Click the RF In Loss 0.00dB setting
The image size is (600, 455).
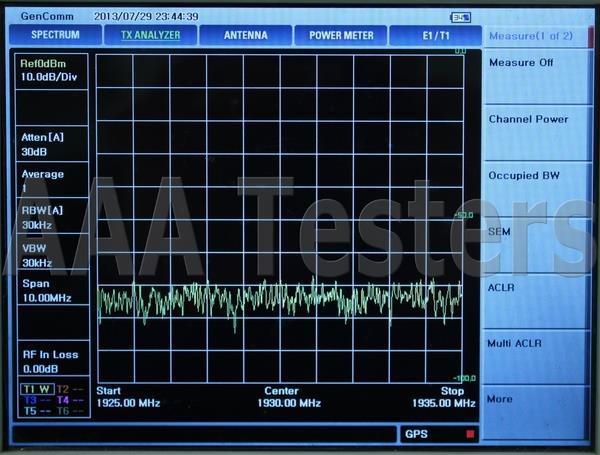(x=54, y=359)
